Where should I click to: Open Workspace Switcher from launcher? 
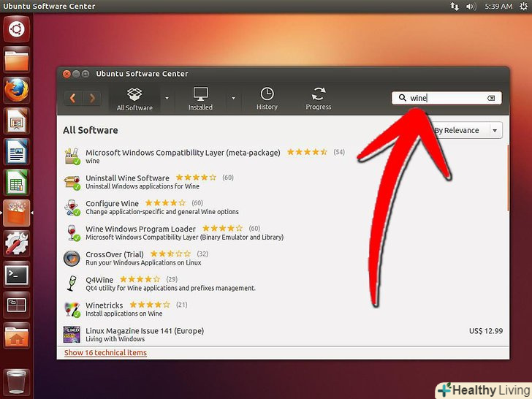click(x=16, y=305)
